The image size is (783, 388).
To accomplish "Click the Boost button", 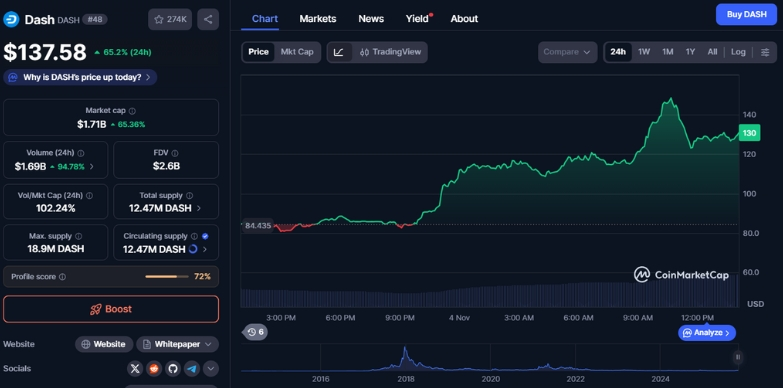I will tap(111, 309).
